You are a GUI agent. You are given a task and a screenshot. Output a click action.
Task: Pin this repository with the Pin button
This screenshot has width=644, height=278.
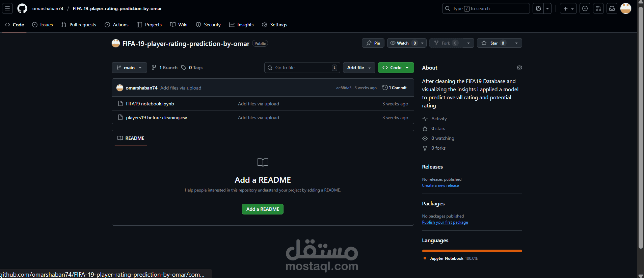click(x=373, y=43)
